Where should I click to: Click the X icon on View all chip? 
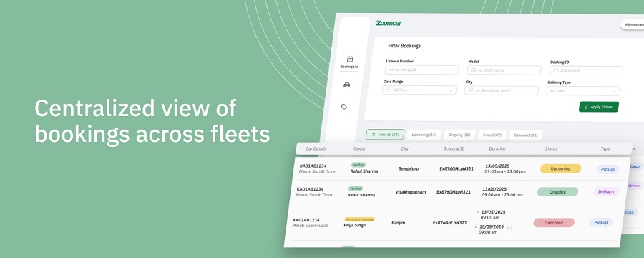pos(374,135)
